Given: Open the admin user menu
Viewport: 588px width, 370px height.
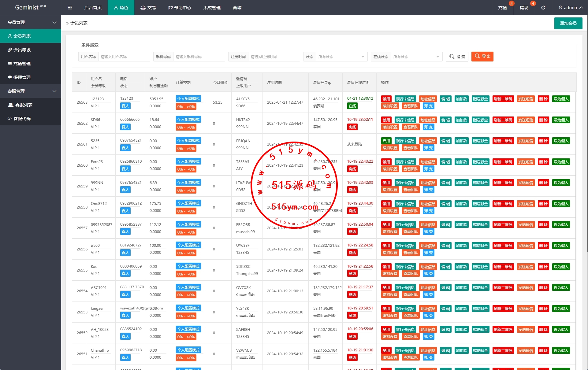Looking at the screenshot, I should point(570,8).
